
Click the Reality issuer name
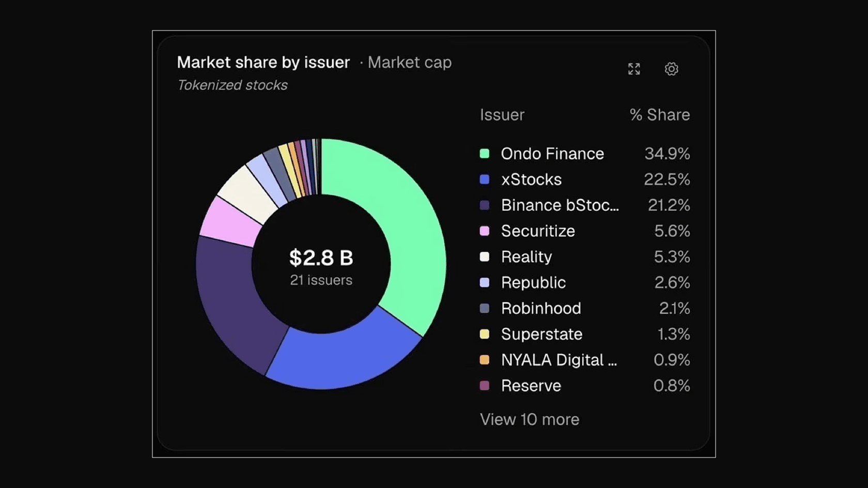pyautogui.click(x=526, y=257)
